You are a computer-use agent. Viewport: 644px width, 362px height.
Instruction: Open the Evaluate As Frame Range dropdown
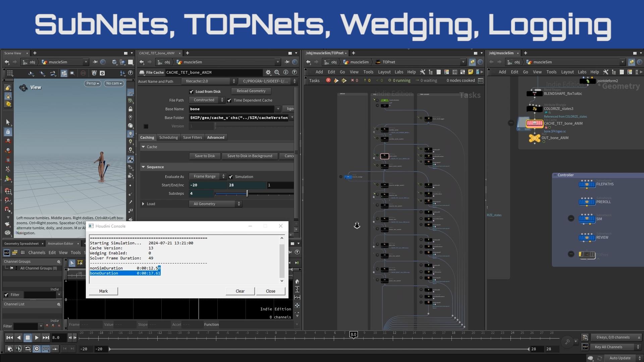tap(208, 177)
